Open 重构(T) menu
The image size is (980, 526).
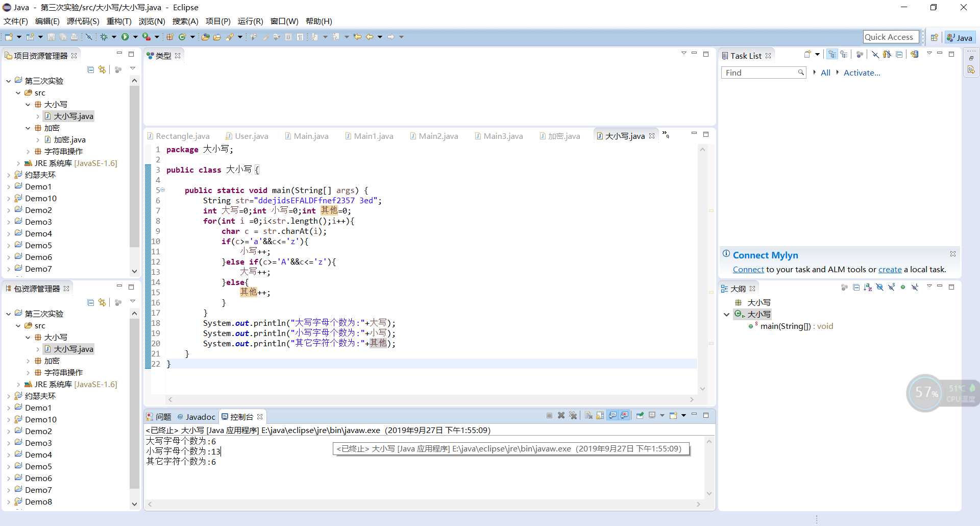pyautogui.click(x=119, y=21)
